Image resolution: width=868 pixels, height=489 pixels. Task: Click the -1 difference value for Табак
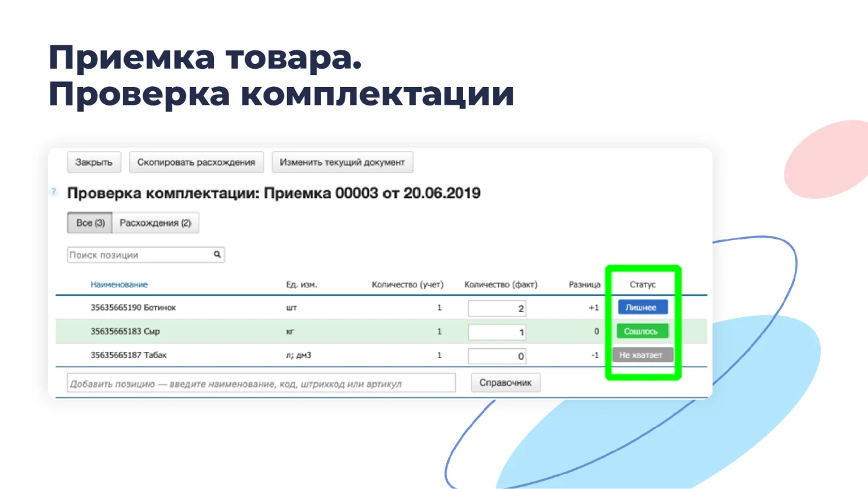[594, 356]
